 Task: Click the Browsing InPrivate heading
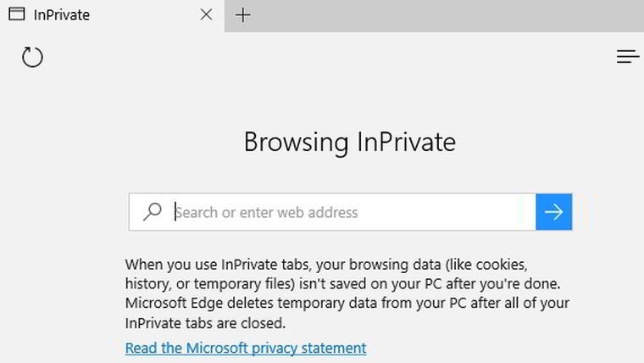click(349, 142)
